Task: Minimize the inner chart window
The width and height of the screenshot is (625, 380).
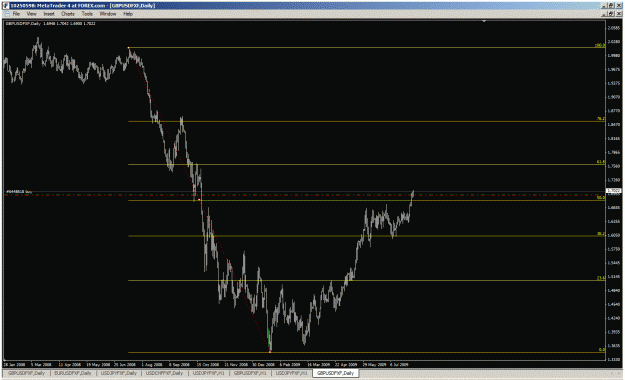Action: tap(605, 14)
